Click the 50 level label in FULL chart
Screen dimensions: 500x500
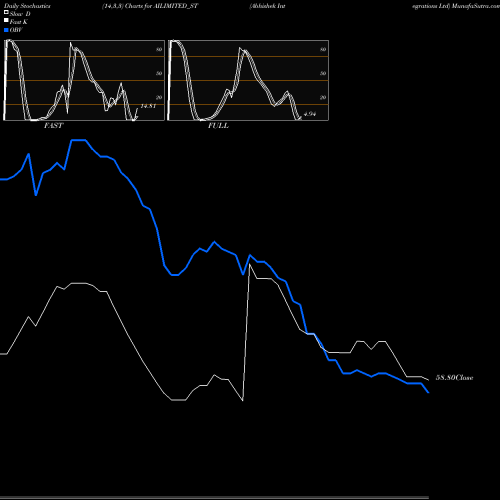(x=323, y=73)
